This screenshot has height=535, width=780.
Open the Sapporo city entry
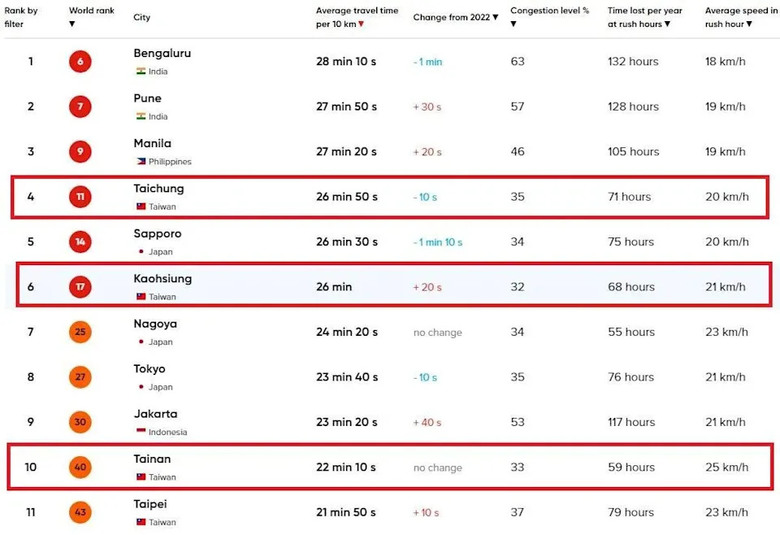[x=157, y=233]
